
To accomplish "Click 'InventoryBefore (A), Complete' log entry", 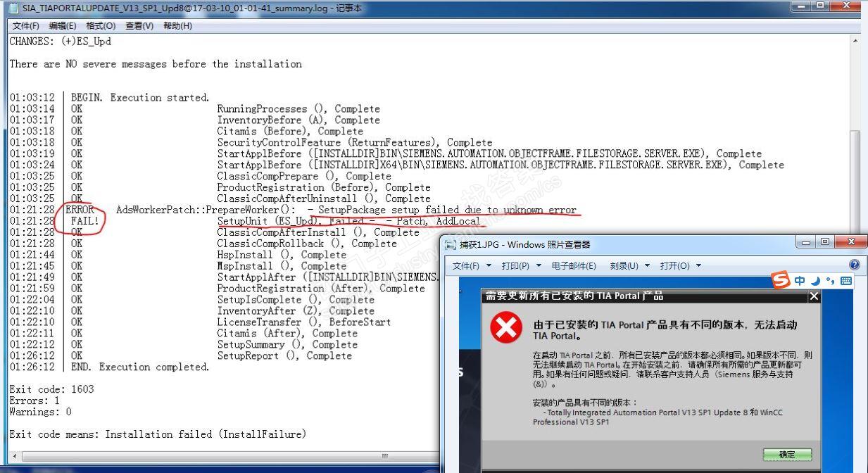I will click(298, 120).
